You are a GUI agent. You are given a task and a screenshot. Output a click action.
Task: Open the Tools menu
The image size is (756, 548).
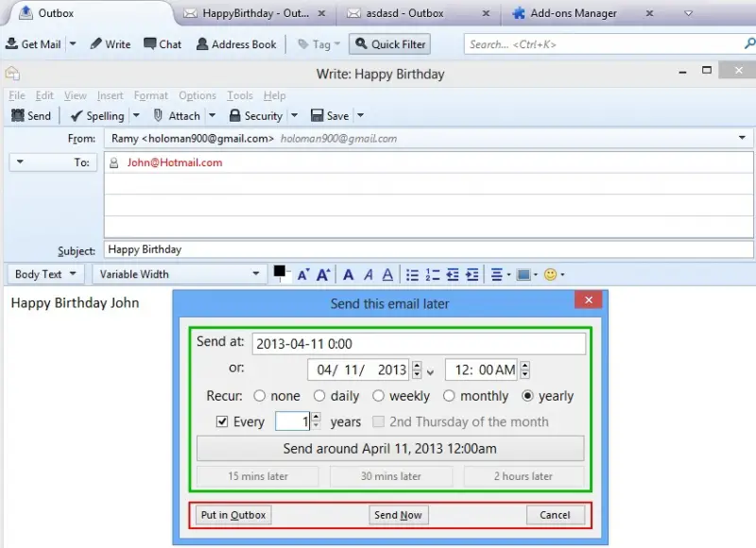tap(240, 95)
